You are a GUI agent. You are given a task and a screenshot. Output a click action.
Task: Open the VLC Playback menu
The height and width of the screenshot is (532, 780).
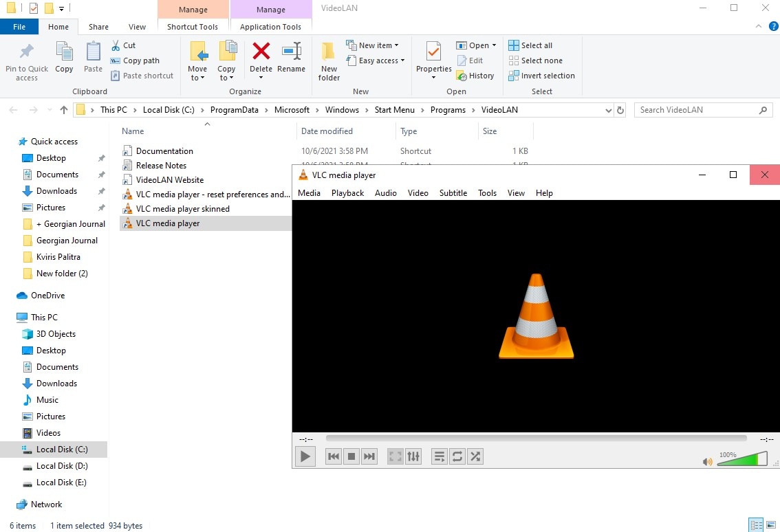(x=348, y=193)
